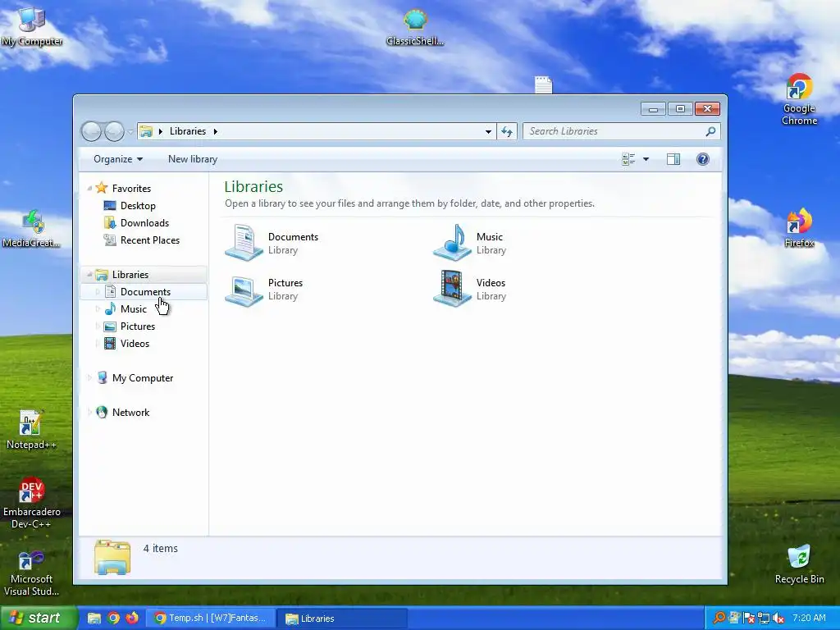
Task: Select the Recycle Bin desktop icon
Action: point(799,564)
